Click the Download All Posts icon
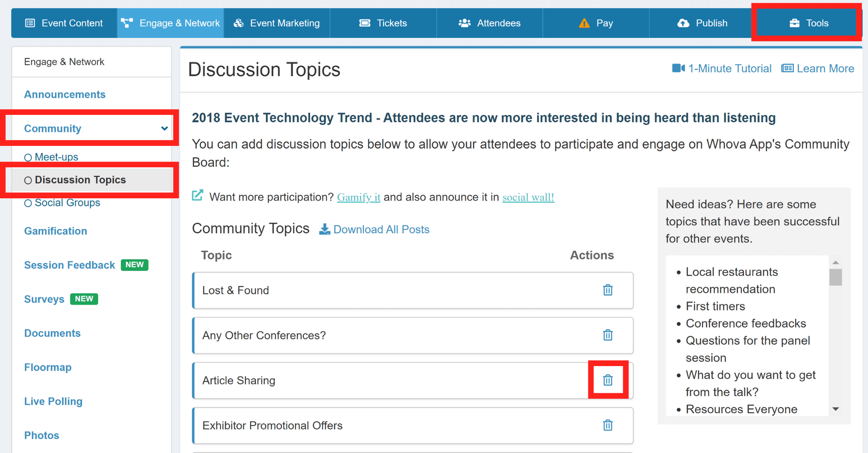This screenshot has height=453, width=868. (324, 229)
